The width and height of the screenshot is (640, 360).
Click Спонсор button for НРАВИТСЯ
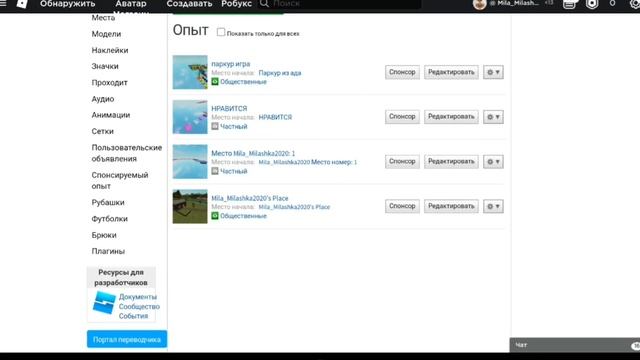[402, 117]
